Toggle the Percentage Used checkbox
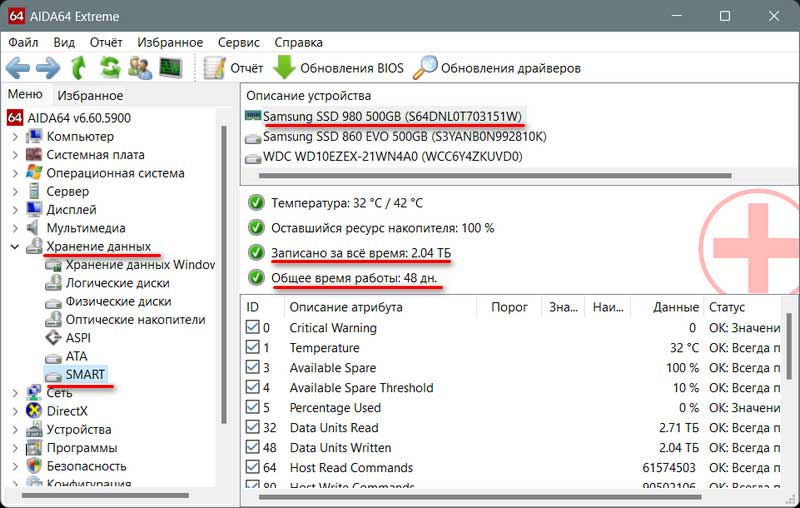This screenshot has height=508, width=800. 253,407
